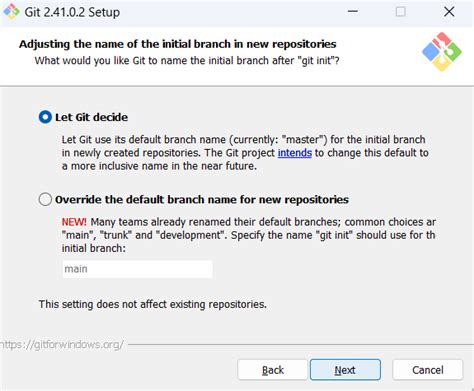Go back with the Back button
Image resolution: width=474 pixels, height=391 pixels.
click(272, 370)
